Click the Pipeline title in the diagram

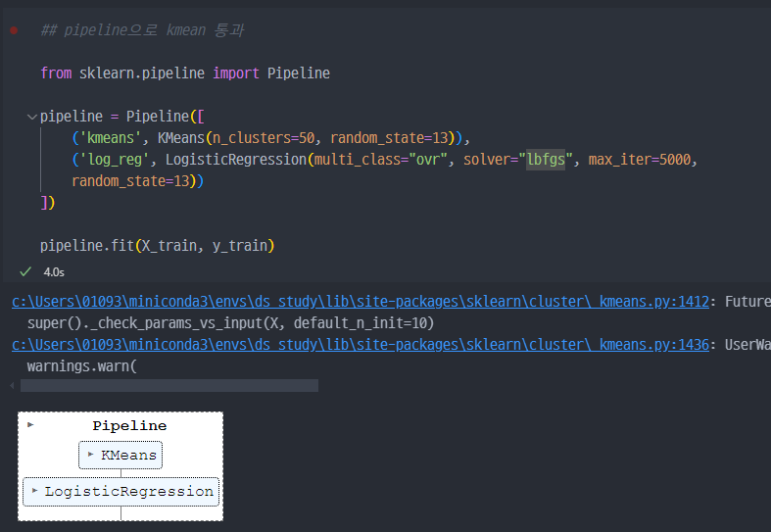click(130, 425)
